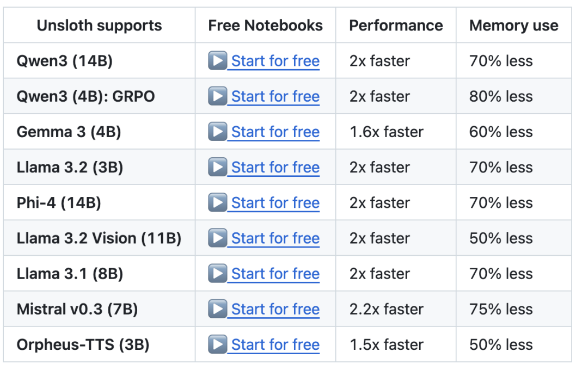
Task: Launch the Phi-4 (14B) Start for free link
Action: pyautogui.click(x=275, y=202)
